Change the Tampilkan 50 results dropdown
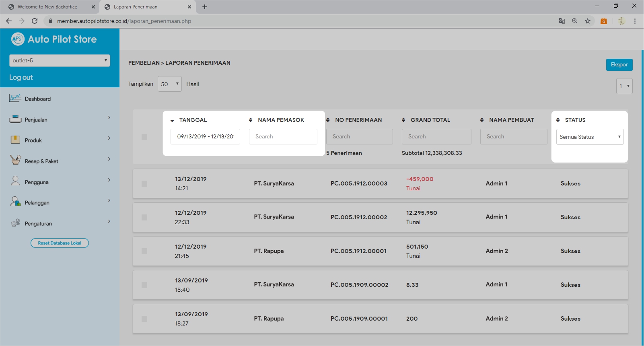 pyautogui.click(x=169, y=84)
